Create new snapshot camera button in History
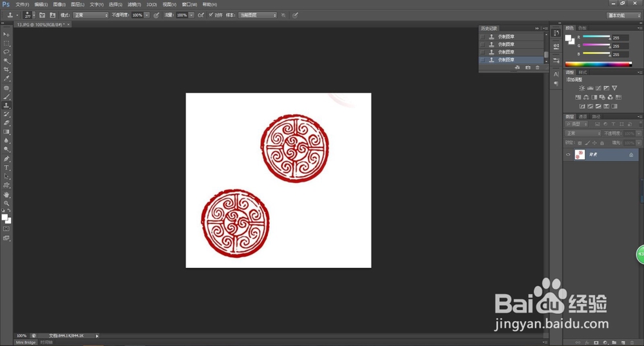The width and height of the screenshot is (644, 346). (528, 68)
